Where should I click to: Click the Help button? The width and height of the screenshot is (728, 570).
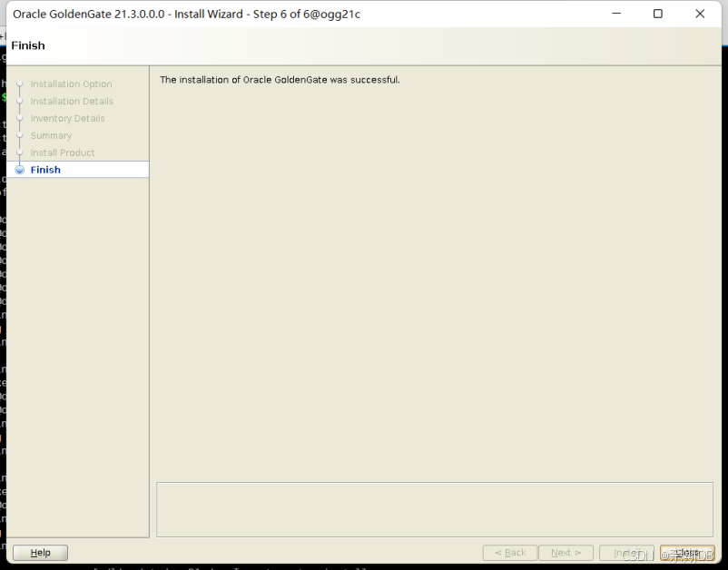click(40, 553)
